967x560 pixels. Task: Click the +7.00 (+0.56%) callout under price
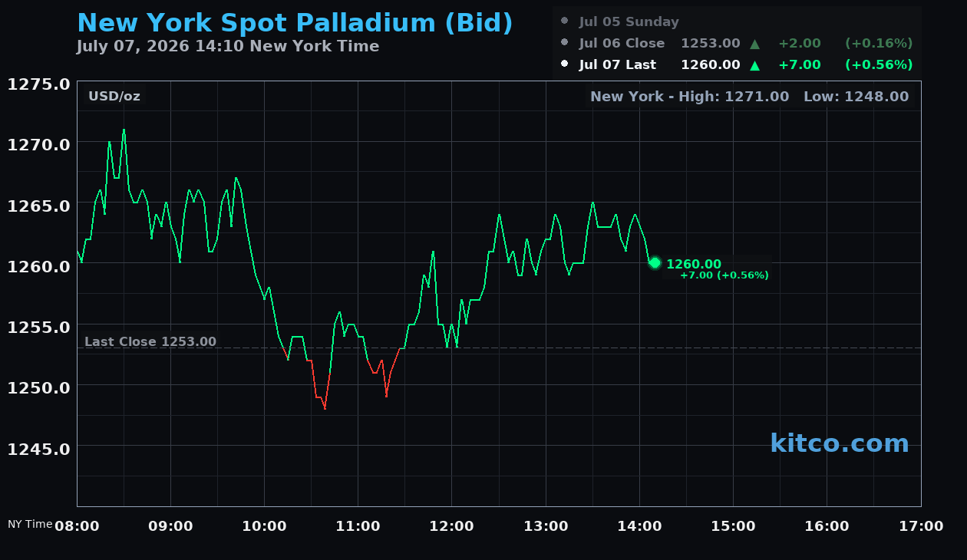tap(724, 275)
